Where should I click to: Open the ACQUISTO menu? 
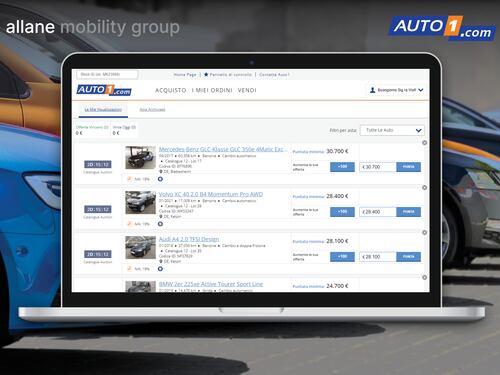[x=171, y=90]
